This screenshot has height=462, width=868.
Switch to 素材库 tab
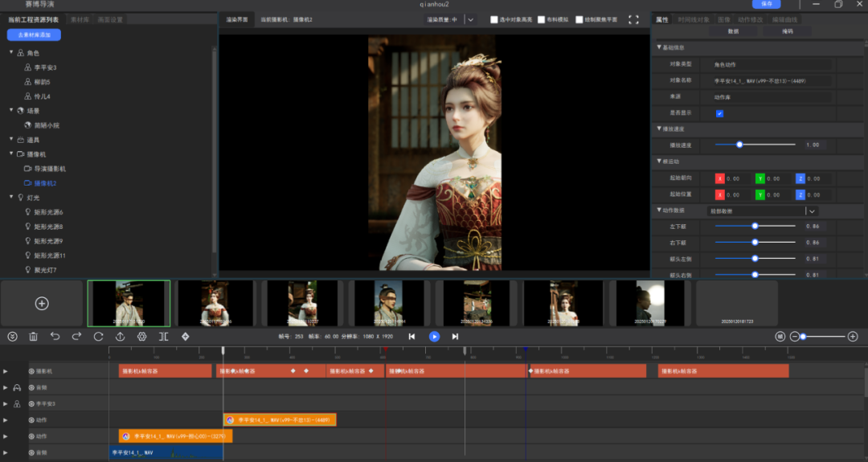click(80, 19)
